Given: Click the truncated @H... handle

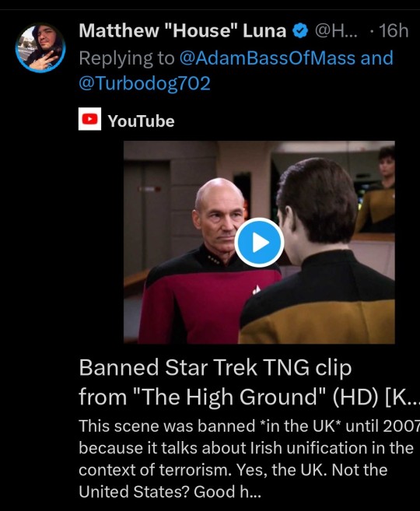Looking at the screenshot, I should coord(336,30).
